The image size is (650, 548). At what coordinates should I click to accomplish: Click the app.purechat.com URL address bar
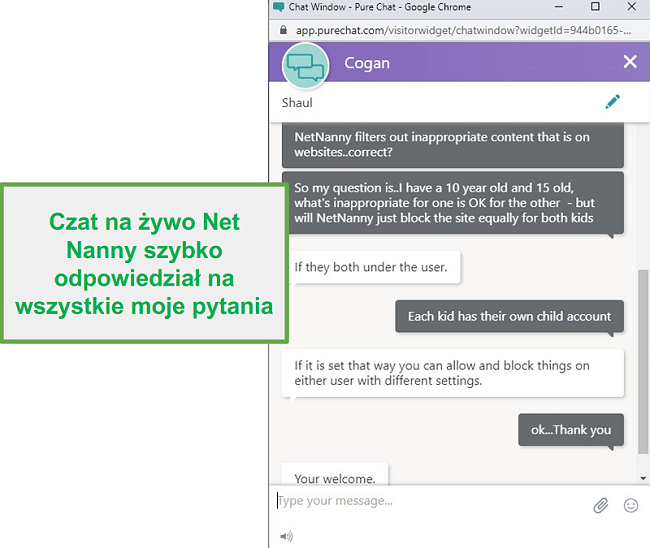click(463, 30)
